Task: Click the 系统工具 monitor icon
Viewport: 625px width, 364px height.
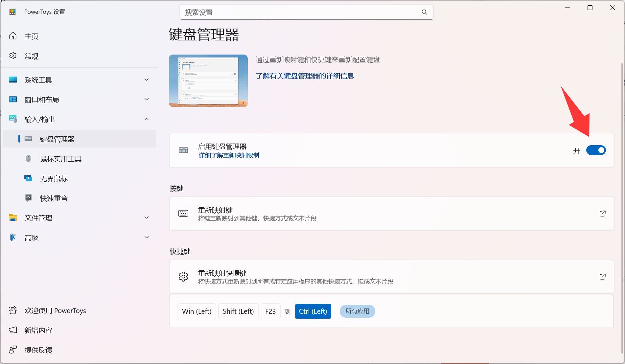Action: (13, 80)
